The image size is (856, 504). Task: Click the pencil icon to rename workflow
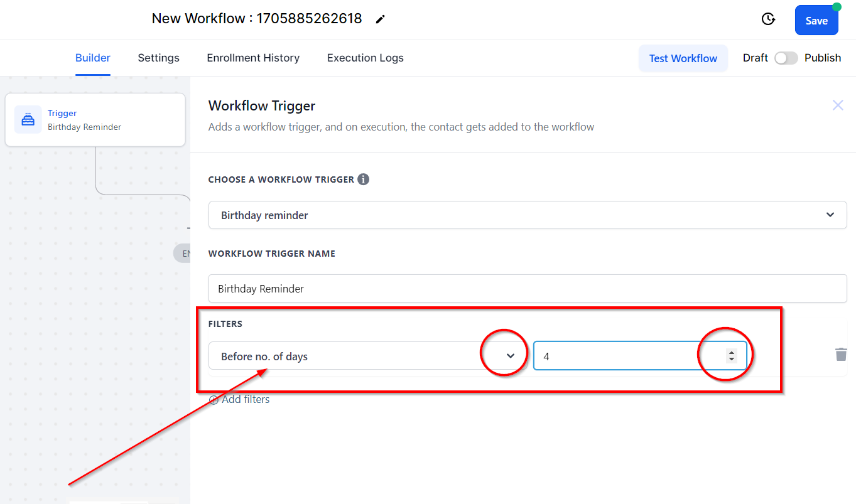380,19
